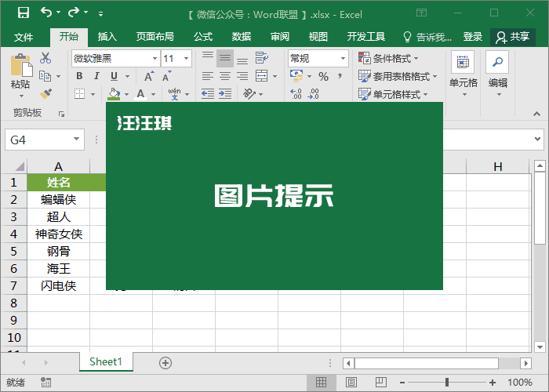Image resolution: width=549 pixels, height=392 pixels.
Task: Switch to 页面布局 tab
Action: click(x=155, y=36)
